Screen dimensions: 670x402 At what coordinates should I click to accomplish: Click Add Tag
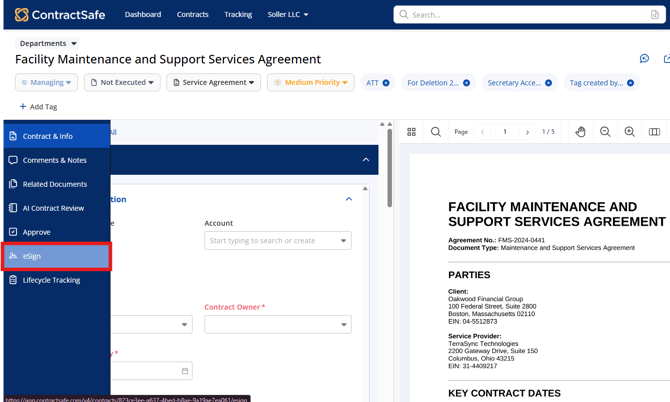tap(38, 107)
